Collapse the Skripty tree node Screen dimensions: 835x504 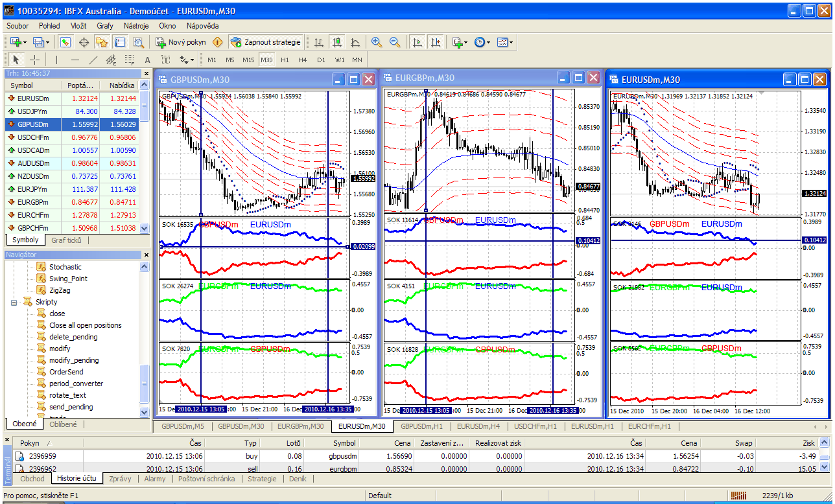pyautogui.click(x=14, y=302)
